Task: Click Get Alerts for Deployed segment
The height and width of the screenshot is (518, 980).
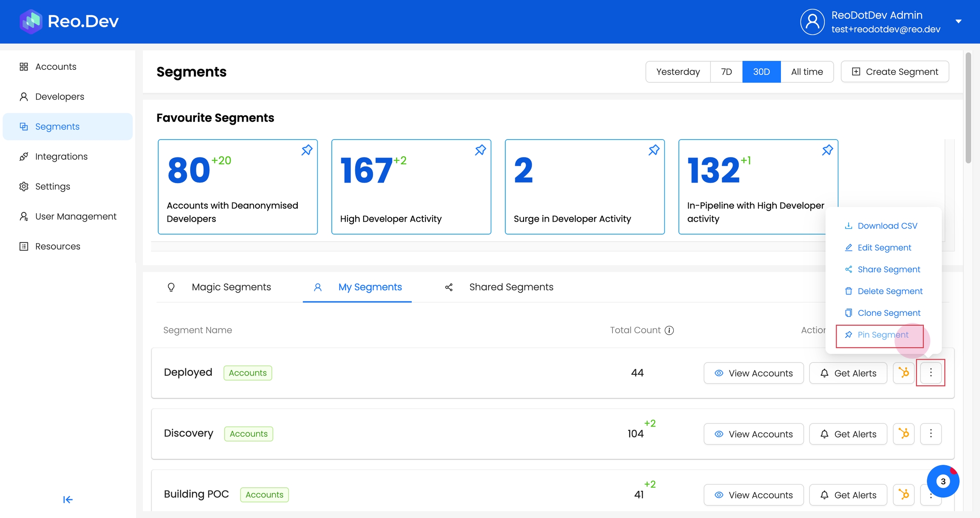Action: point(848,373)
